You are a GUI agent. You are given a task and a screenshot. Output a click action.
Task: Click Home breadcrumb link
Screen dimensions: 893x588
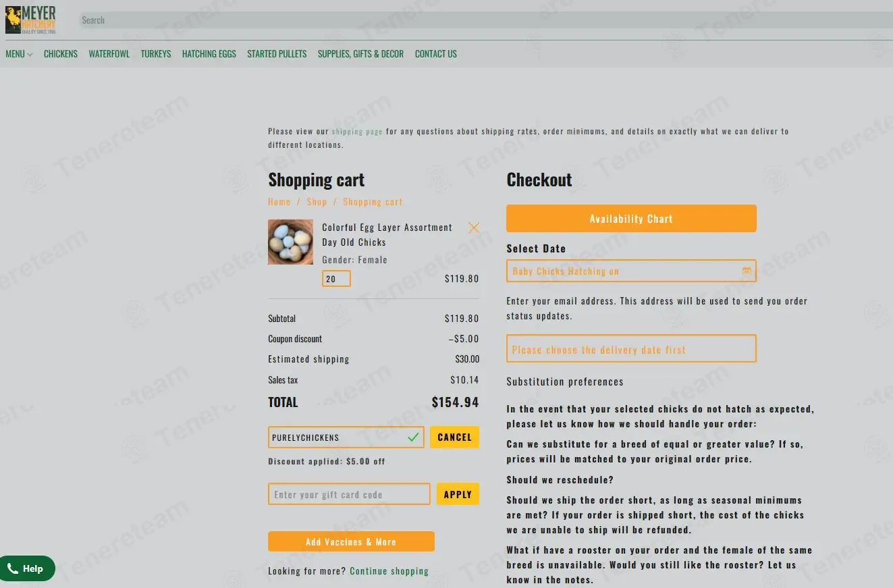(x=279, y=202)
